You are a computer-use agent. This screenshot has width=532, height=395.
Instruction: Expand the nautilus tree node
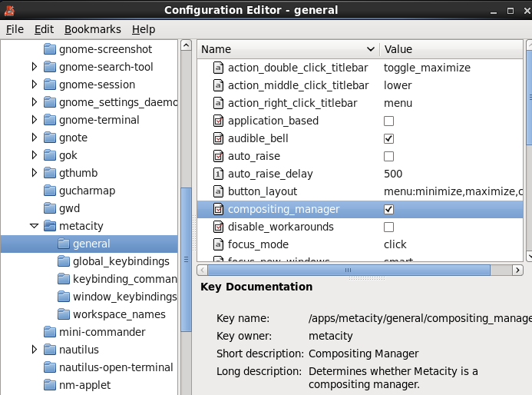pyautogui.click(x=35, y=349)
